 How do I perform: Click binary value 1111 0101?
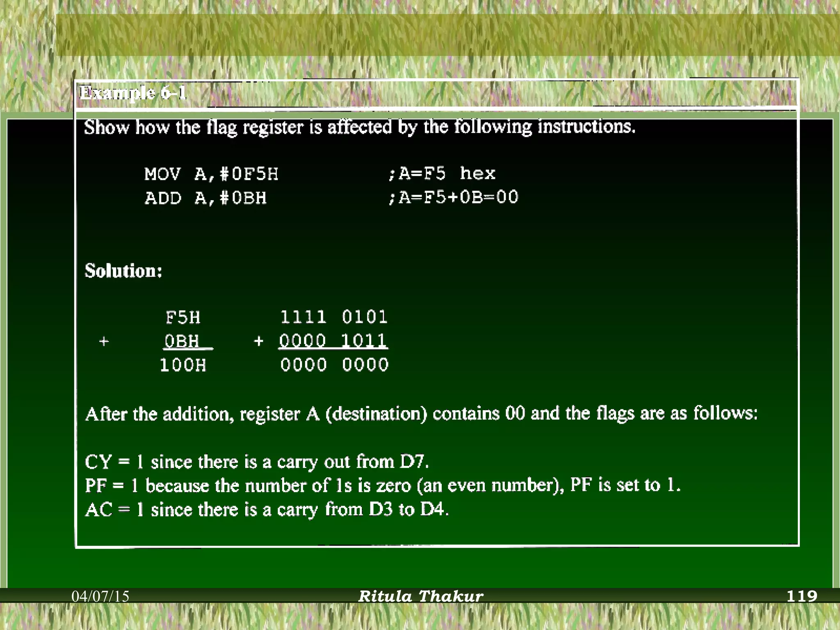pos(334,317)
